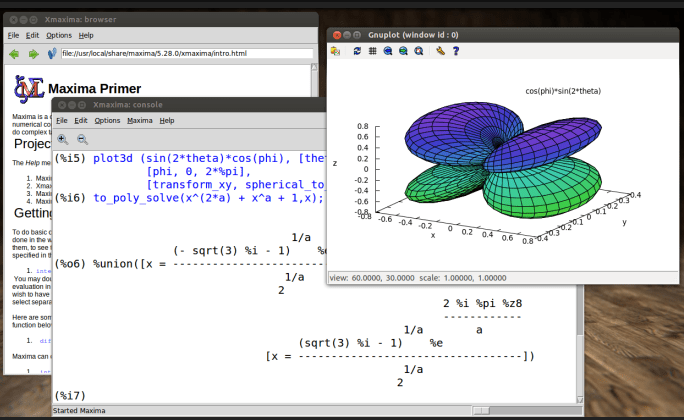
Task: Click the Xmaxima: browser title bar
Action: point(161,20)
